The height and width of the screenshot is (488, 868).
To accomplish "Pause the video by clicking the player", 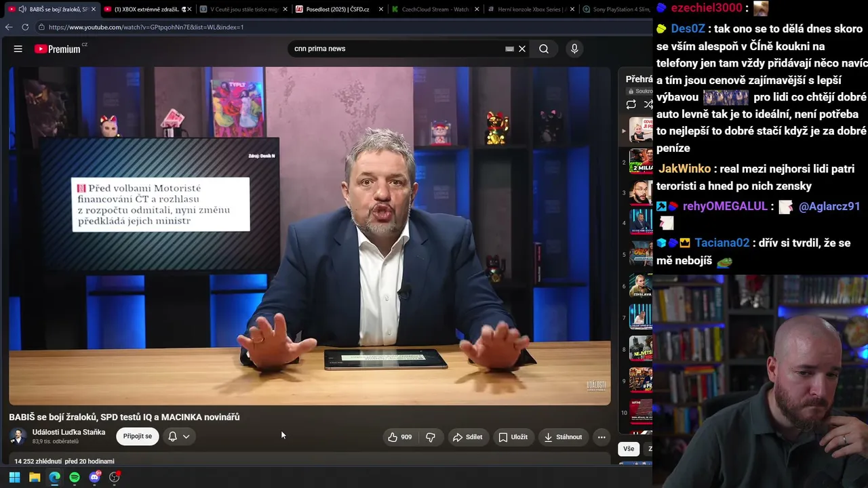I will [x=310, y=235].
